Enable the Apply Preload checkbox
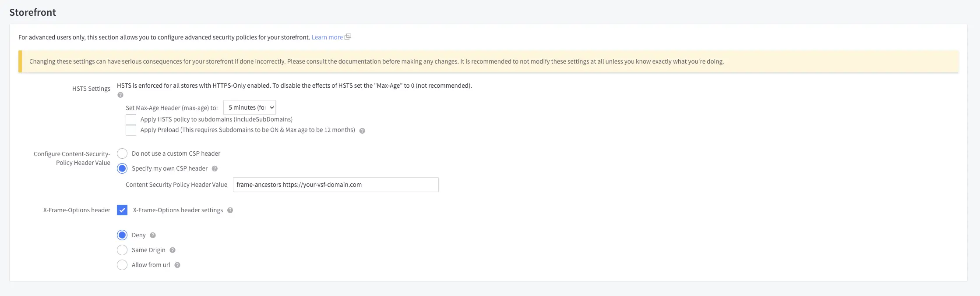Viewport: 980px width, 296px height. [131, 130]
